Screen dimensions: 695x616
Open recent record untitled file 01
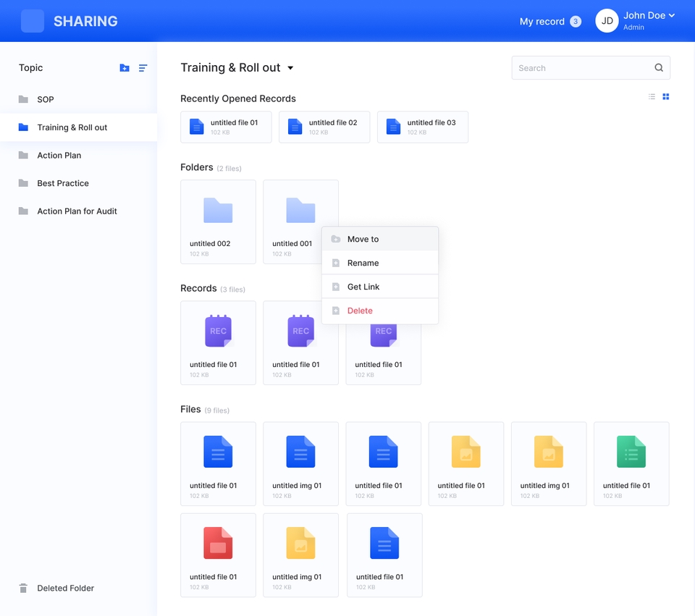pyautogui.click(x=226, y=127)
